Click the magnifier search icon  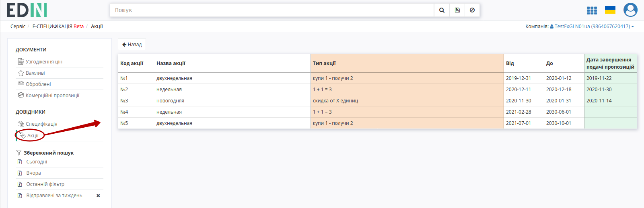point(442,10)
